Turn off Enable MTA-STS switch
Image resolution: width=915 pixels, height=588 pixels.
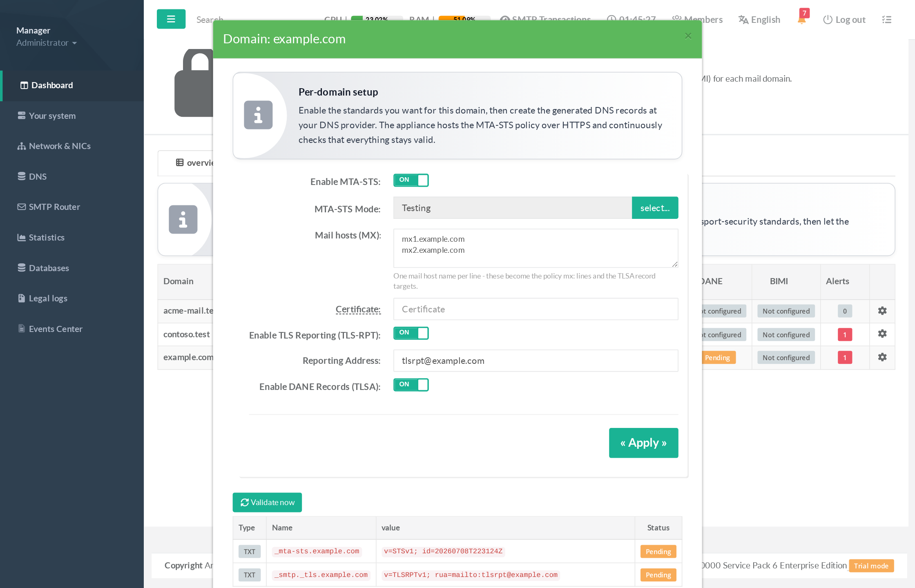411,180
